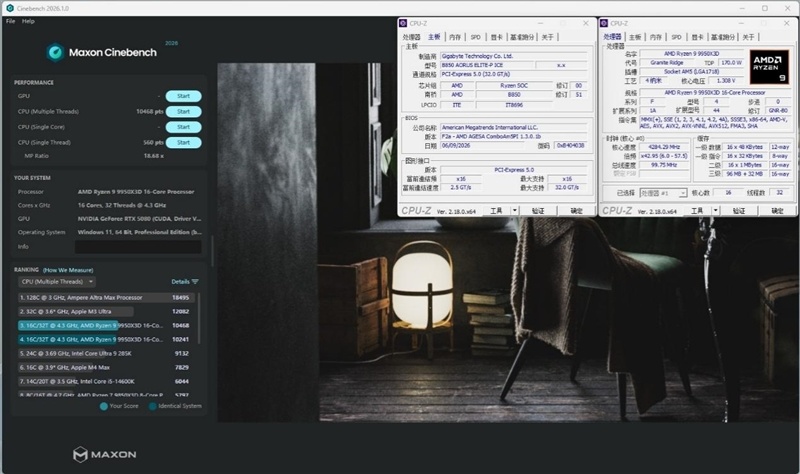800x474 pixels.
Task: Click the rendered room scene preview
Action: [x=508, y=242]
